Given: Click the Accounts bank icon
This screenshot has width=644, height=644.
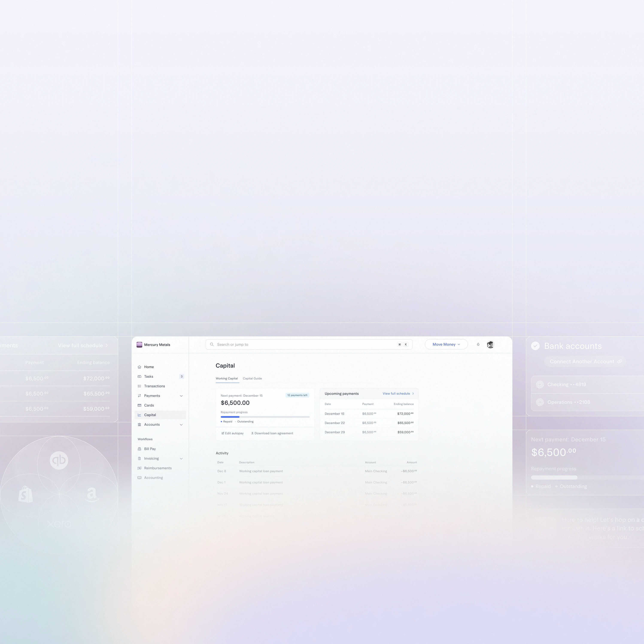Looking at the screenshot, I should click(139, 424).
